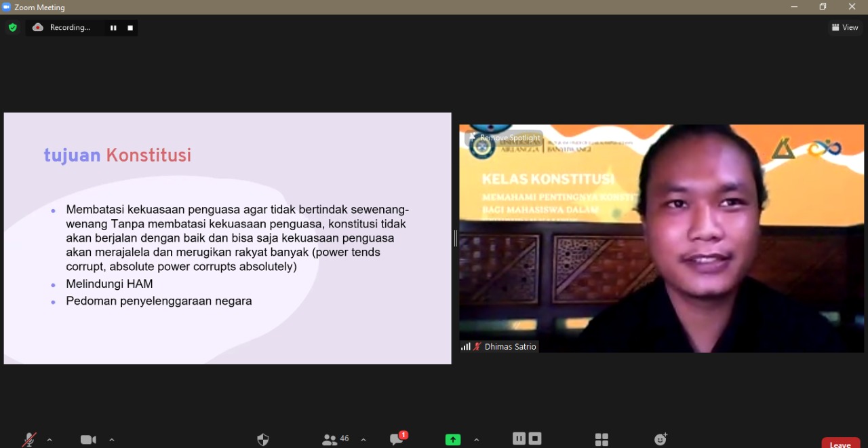The height and width of the screenshot is (448, 868).
Task: Stop recording in the top-left indicator
Action: click(x=130, y=28)
